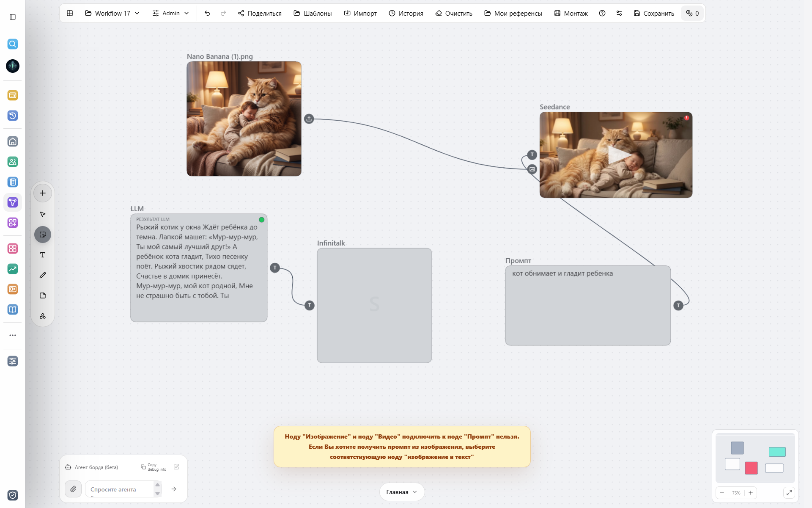Open the users sidebar icon
The image size is (812, 508).
pyautogui.click(x=13, y=162)
